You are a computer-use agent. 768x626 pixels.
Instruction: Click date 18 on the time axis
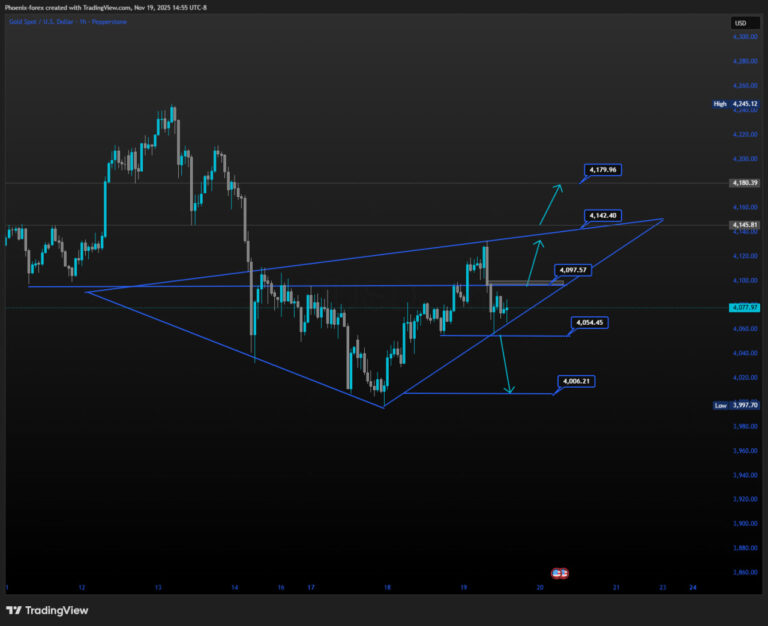[386, 588]
